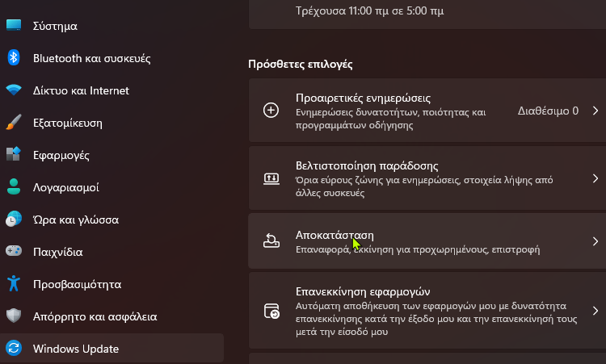Click the accessibility figure icon for Προσβασιμότητα
Viewport: 606px width, 364px height.
pyautogui.click(x=14, y=283)
